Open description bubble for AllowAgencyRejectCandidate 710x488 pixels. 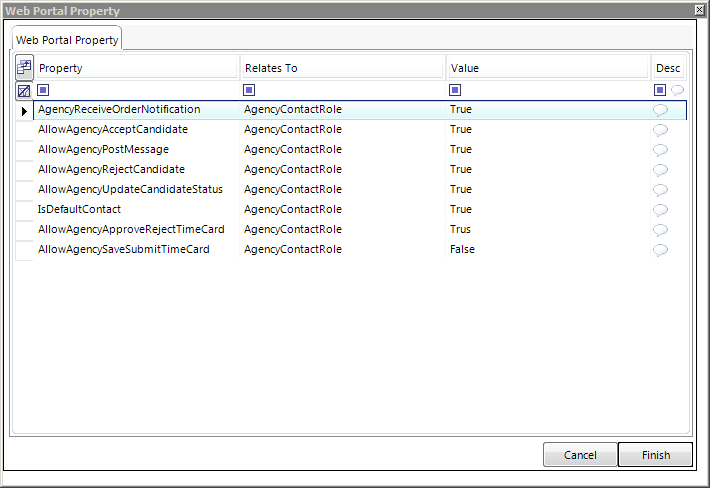661,170
